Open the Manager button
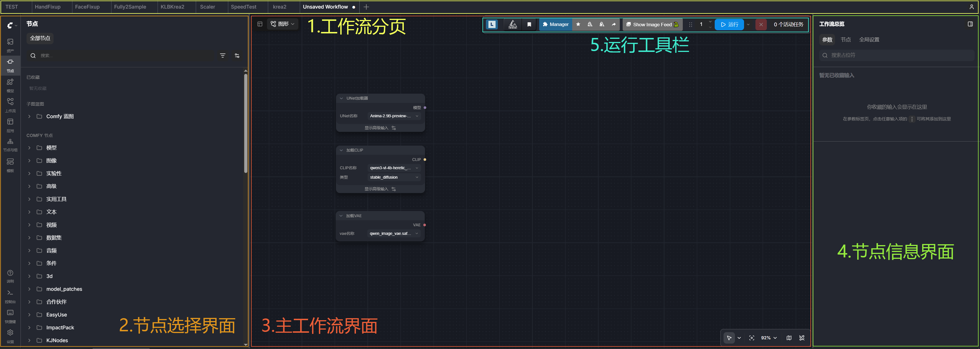This screenshot has width=980, height=349. (555, 24)
